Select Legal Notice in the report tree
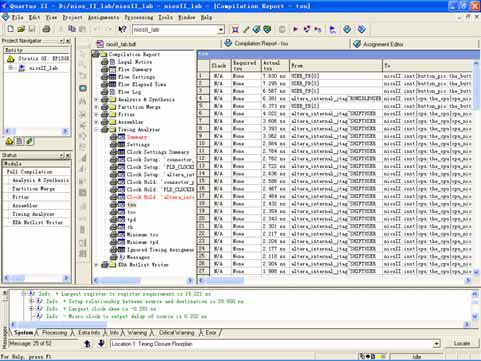This screenshot has height=361, width=481. click(135, 62)
